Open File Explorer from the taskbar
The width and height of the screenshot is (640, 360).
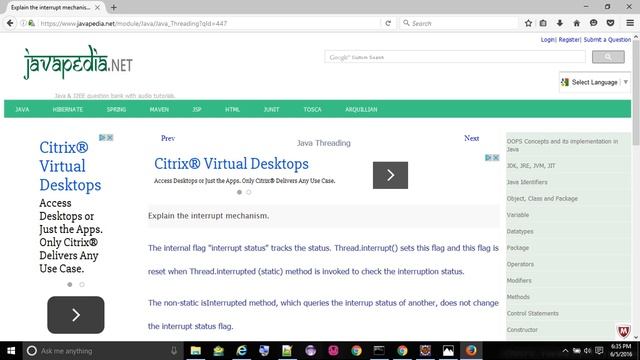tap(196, 351)
